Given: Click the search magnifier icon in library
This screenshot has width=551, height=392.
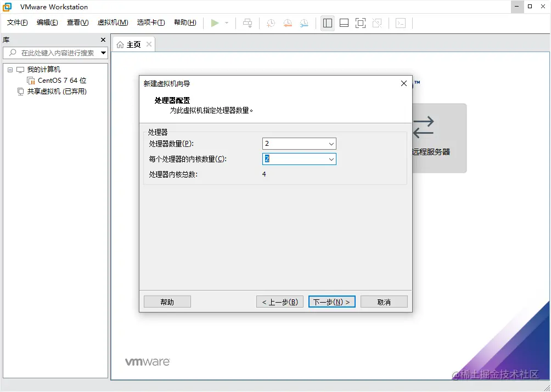Looking at the screenshot, I should point(13,53).
